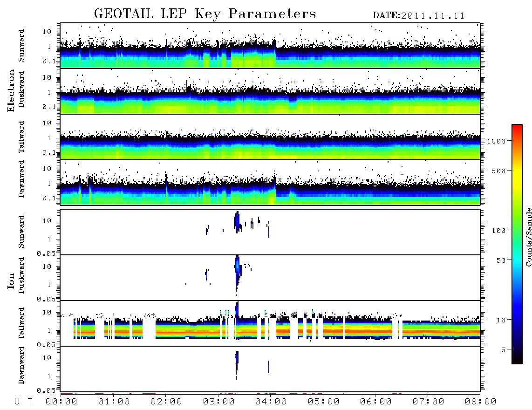Viewport: 532px width, 410px height.
Task: Click the 0.05 tick on Ion Dawnward axis
Action: [46, 390]
